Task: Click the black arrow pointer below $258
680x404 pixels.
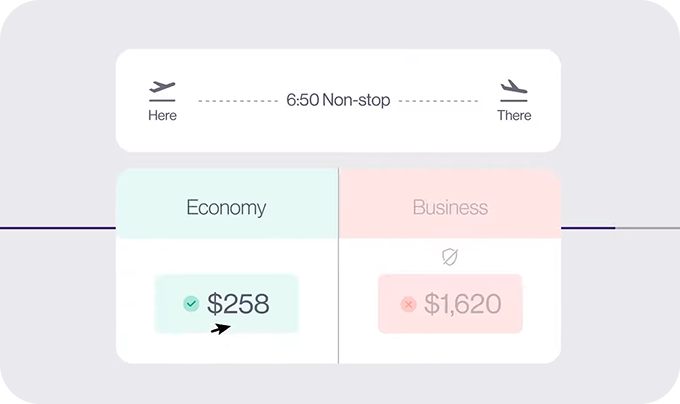Action: tap(221, 328)
